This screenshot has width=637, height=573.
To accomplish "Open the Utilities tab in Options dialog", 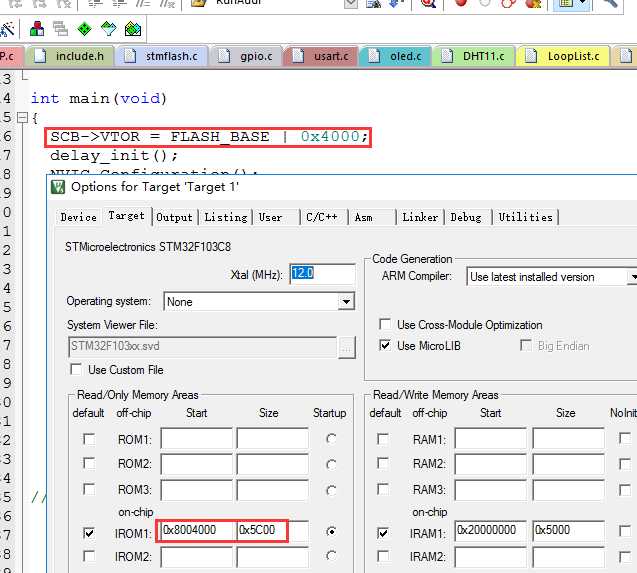I will pos(526,217).
